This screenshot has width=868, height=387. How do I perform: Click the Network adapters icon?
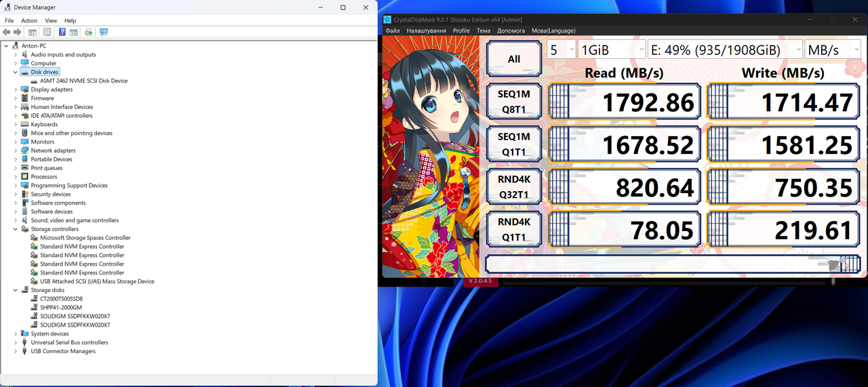click(x=25, y=150)
